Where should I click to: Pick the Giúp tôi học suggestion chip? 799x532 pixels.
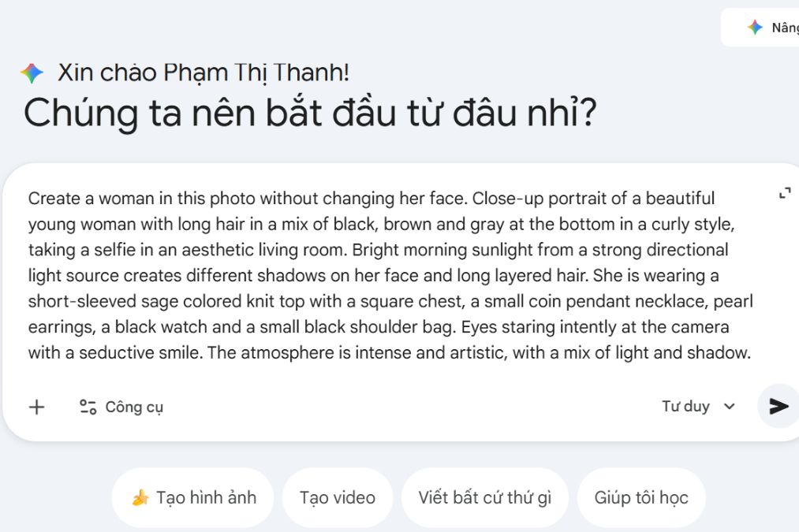[641, 498]
